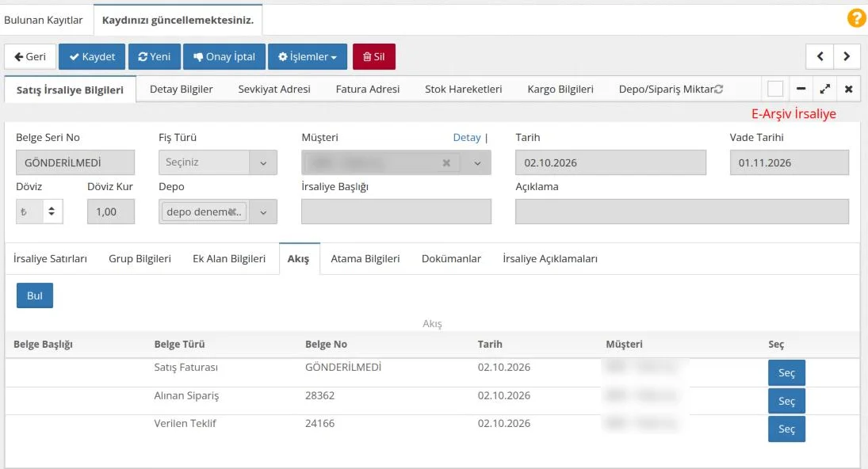Create a new record with Yeni
This screenshot has height=469, width=868.
click(x=155, y=56)
